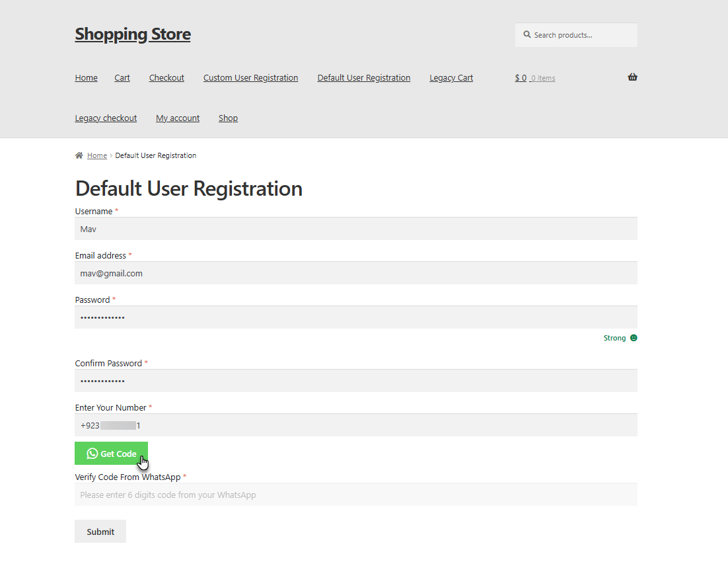Focus the WhatsApp verification code field
728x564 pixels.
coord(357,494)
